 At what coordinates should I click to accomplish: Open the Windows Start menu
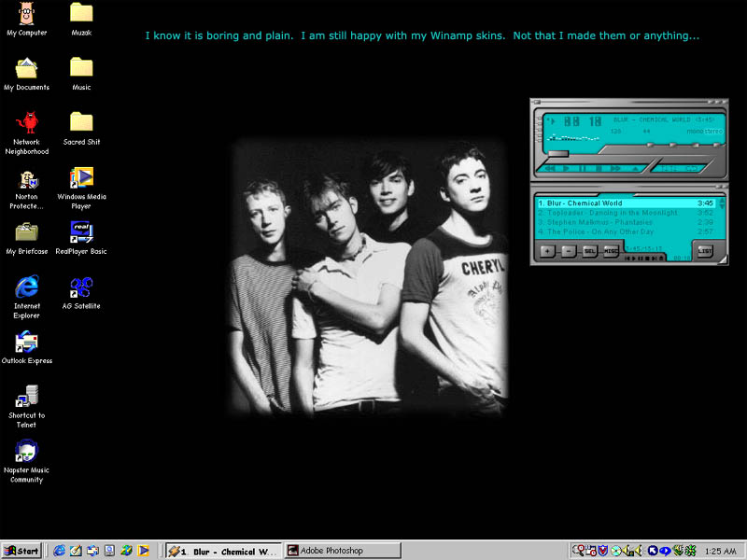(x=21, y=551)
